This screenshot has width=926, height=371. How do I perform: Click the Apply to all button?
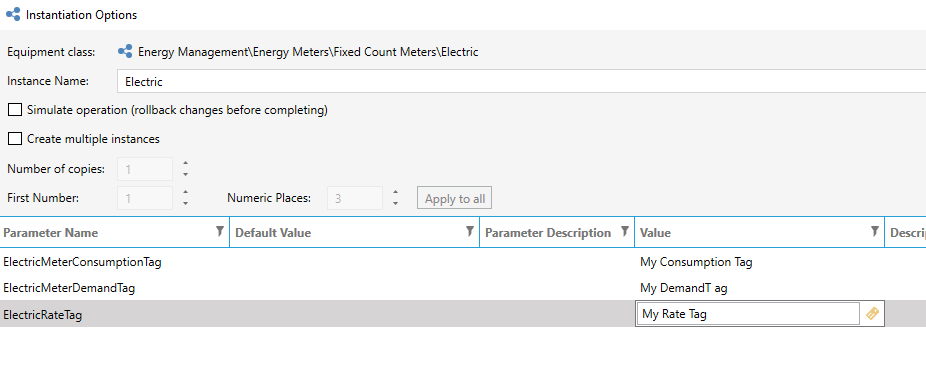point(455,198)
